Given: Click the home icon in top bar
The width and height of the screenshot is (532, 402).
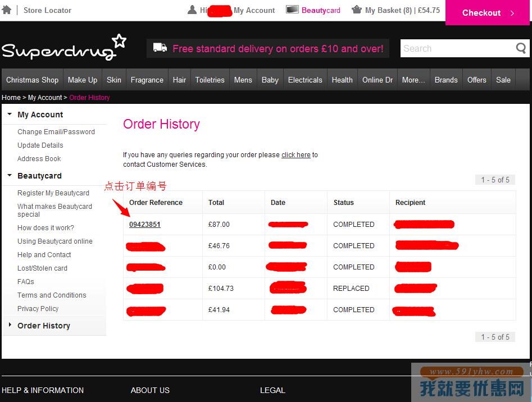Looking at the screenshot, I should click(x=6, y=10).
